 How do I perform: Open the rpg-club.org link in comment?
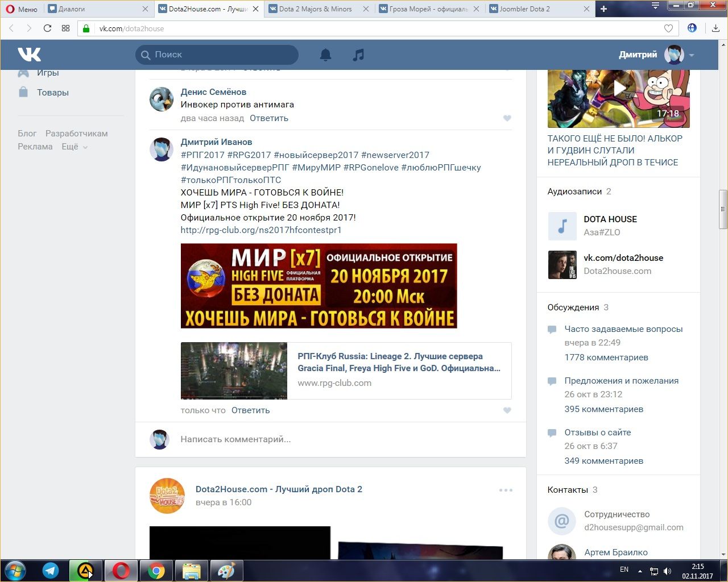tap(261, 230)
